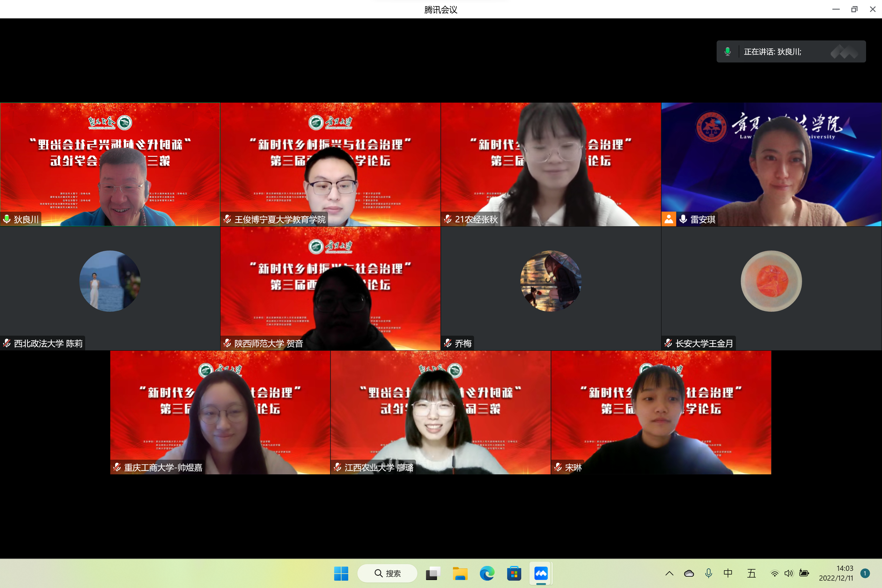Toggle Chinese input mode 中 indicator
Screen dimensions: 882x588
728,573
